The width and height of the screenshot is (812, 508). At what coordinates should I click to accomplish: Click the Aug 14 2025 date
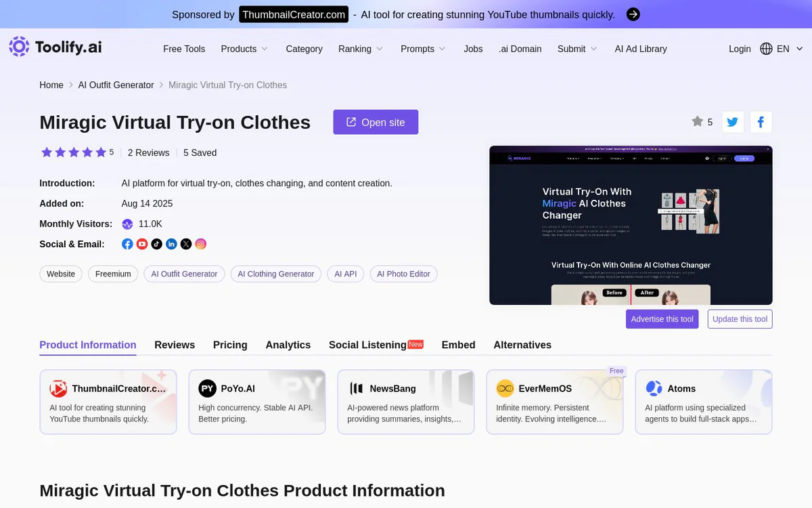[147, 203]
